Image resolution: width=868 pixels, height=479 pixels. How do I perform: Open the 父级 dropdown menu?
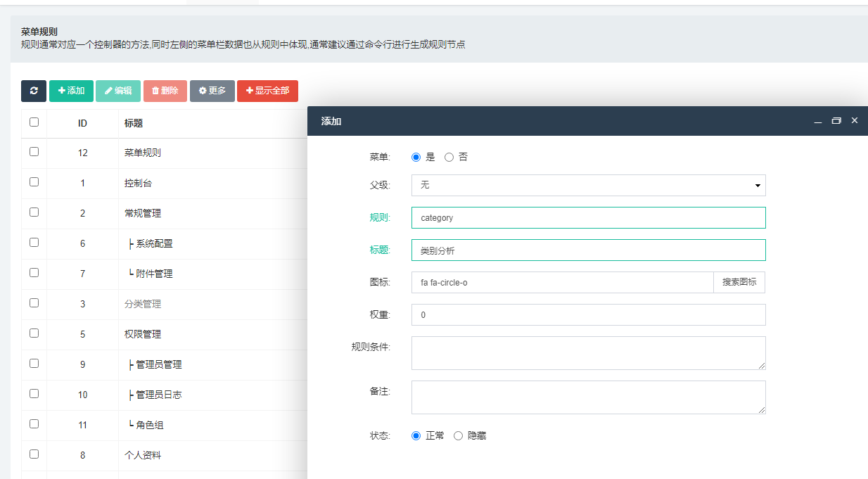[x=587, y=185]
